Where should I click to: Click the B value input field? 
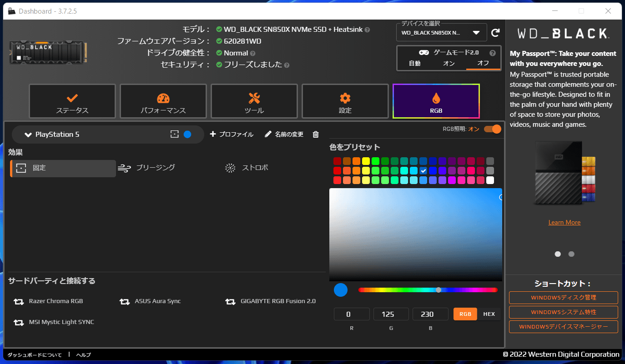pos(430,314)
